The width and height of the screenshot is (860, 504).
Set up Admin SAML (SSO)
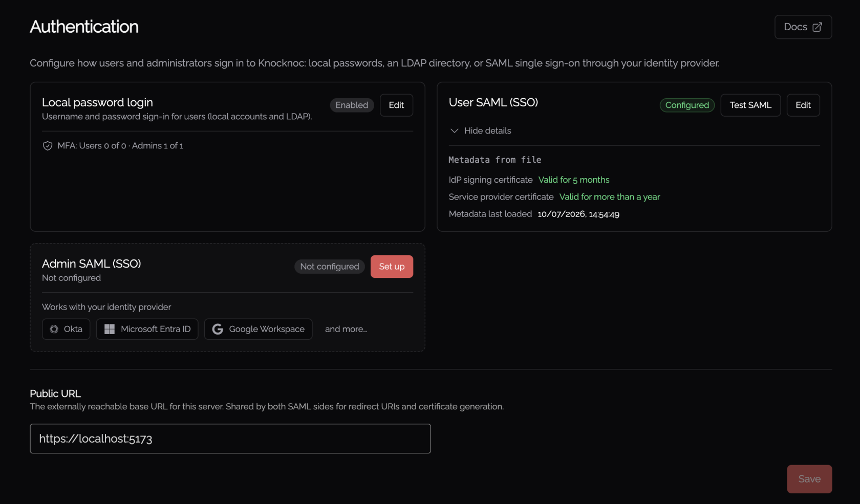392,267
